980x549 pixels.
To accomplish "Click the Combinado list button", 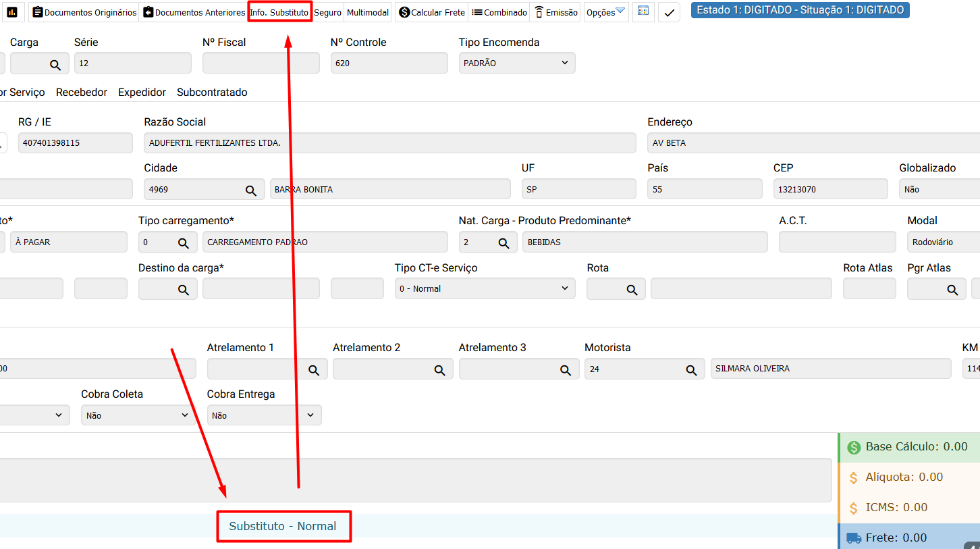I will pyautogui.click(x=499, y=12).
